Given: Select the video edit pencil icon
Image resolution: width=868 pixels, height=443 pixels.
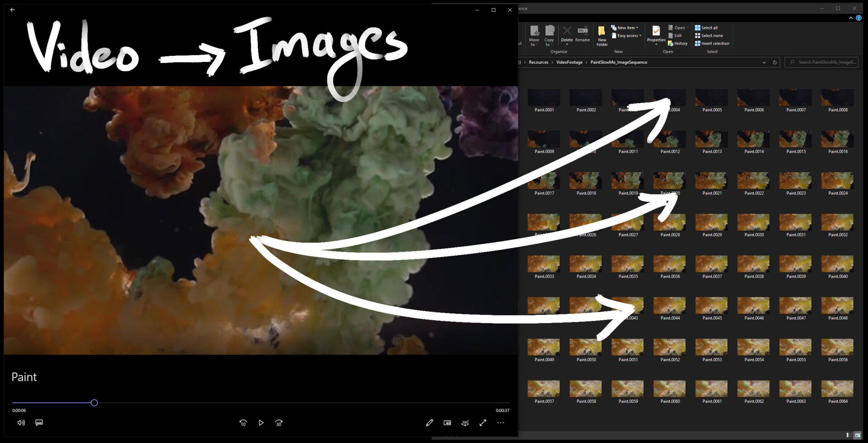Looking at the screenshot, I should click(429, 422).
